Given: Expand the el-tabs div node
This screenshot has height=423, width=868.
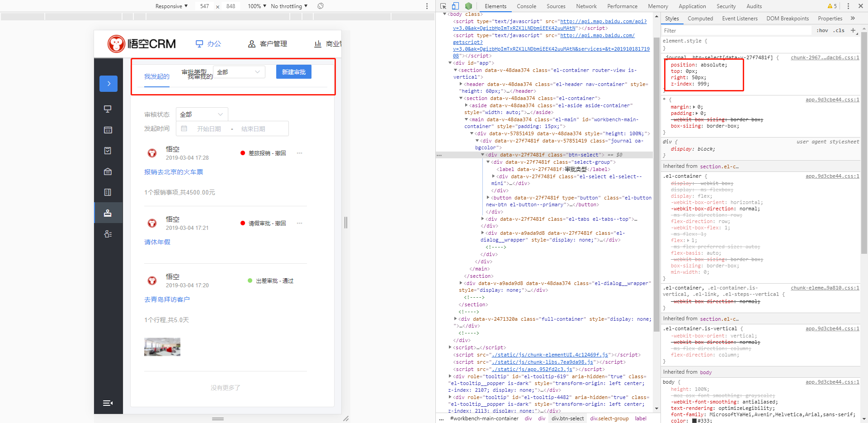Looking at the screenshot, I should coord(482,219).
